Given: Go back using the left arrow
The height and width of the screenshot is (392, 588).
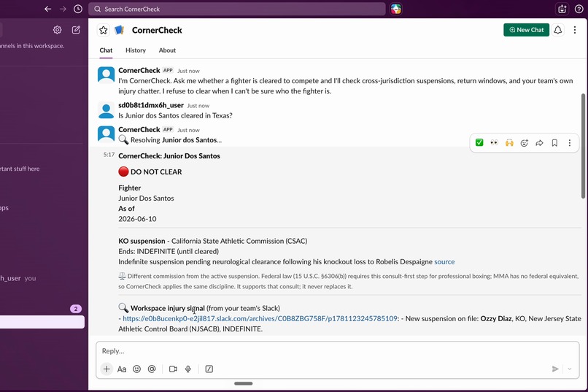Looking at the screenshot, I should point(47,9).
